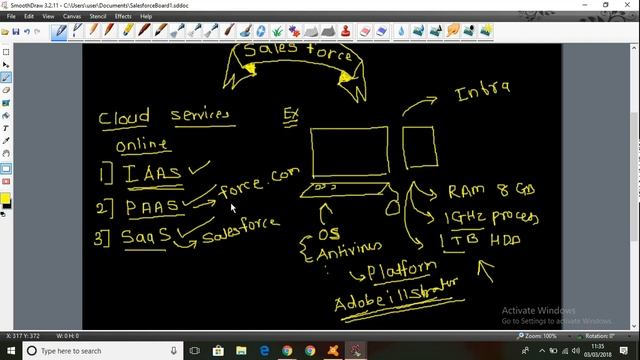Select the orange smudge finger tool

[452, 31]
